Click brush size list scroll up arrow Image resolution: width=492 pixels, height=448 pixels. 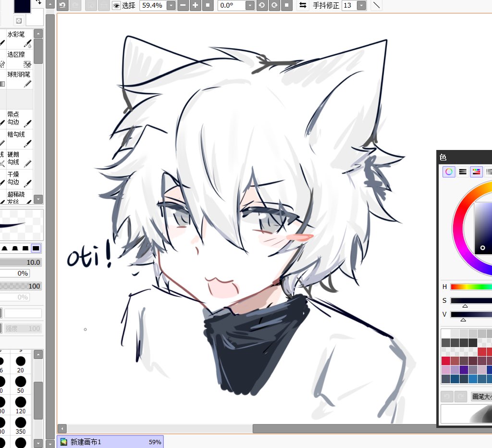(38, 355)
